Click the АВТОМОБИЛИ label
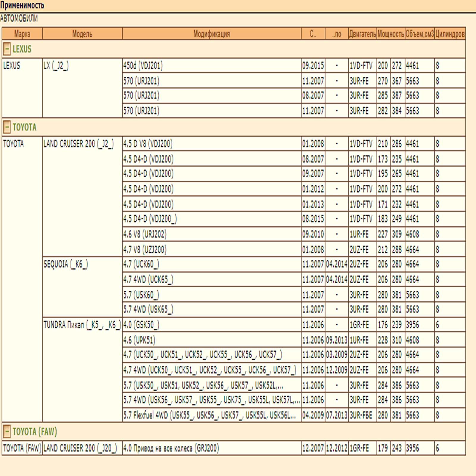The image size is (476, 476). click(19, 18)
